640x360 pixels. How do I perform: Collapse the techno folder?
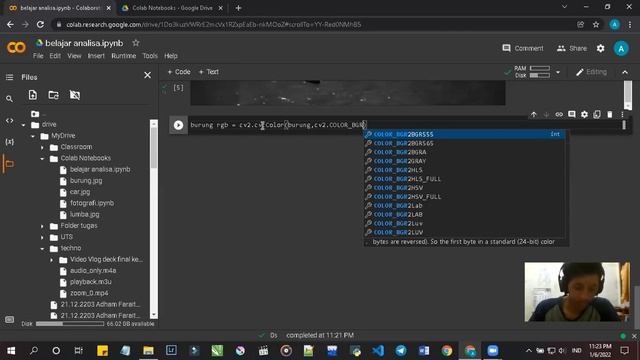(42, 248)
